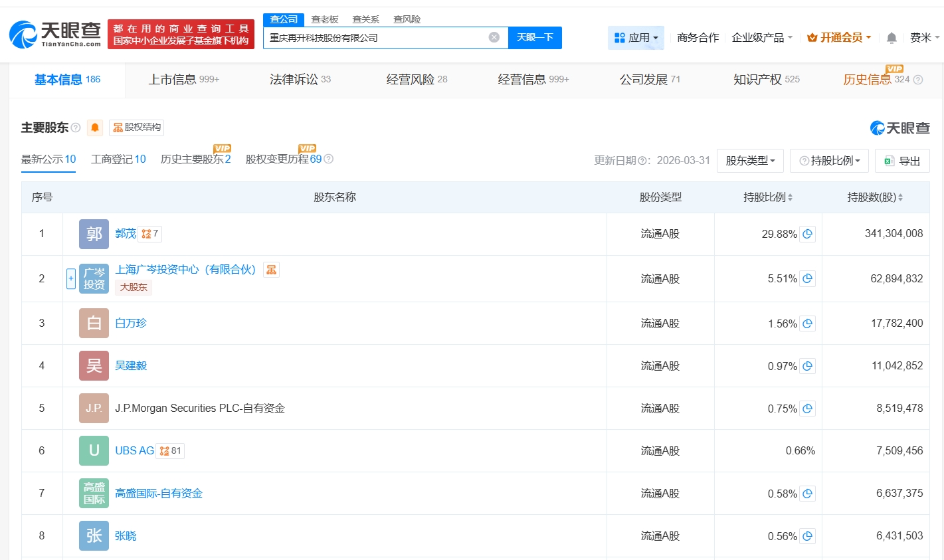Click the help icon next to 主要股东
Image resolution: width=944 pixels, height=560 pixels.
coord(76,128)
